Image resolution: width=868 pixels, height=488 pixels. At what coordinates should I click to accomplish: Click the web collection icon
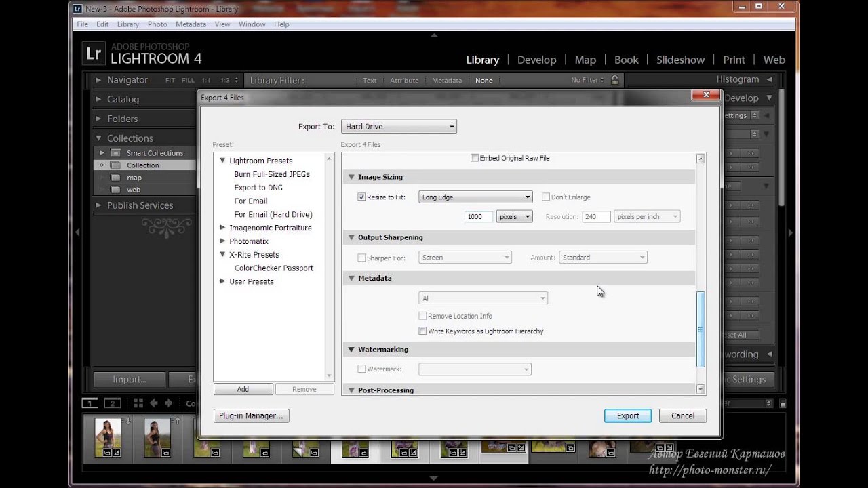(x=115, y=190)
